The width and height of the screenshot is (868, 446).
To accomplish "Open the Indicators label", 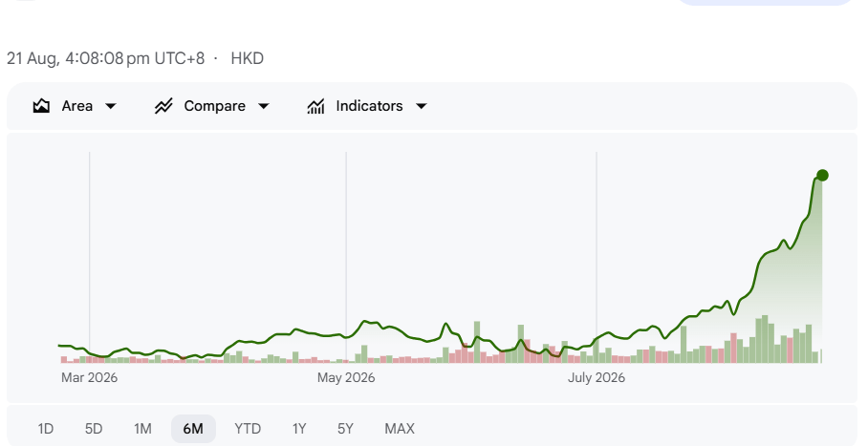I will [x=369, y=106].
